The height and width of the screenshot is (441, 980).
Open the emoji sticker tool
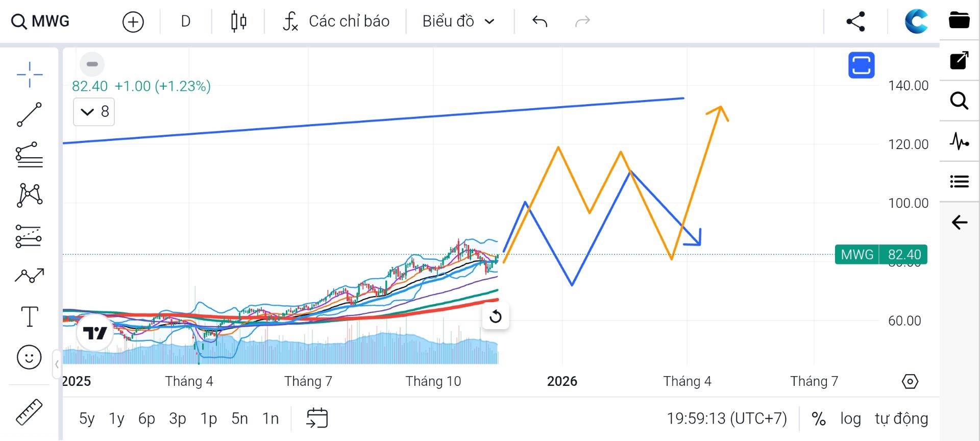(29, 357)
